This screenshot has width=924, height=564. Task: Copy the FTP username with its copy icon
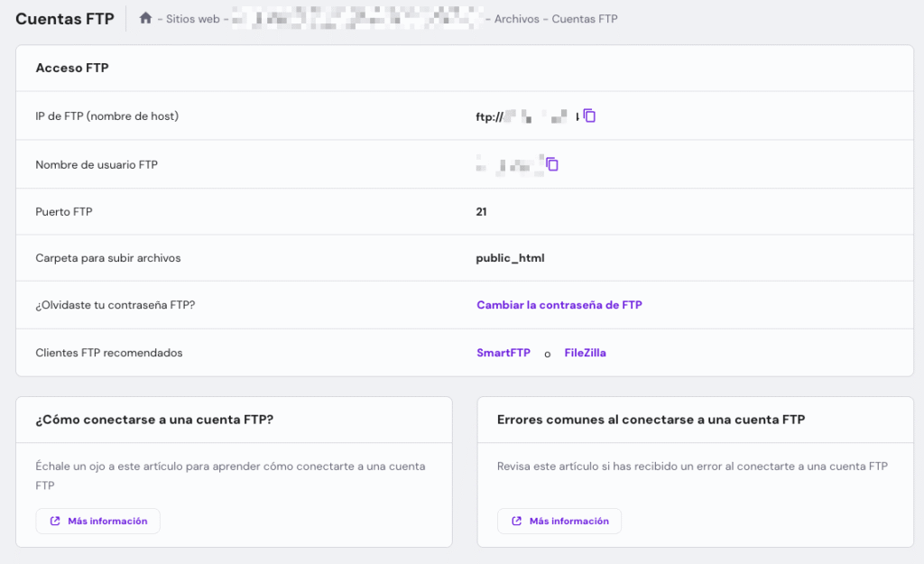click(x=552, y=164)
